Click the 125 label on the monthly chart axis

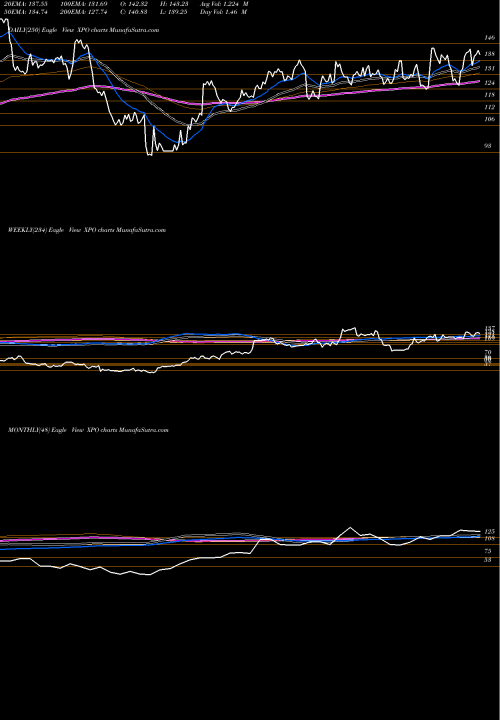click(489, 531)
